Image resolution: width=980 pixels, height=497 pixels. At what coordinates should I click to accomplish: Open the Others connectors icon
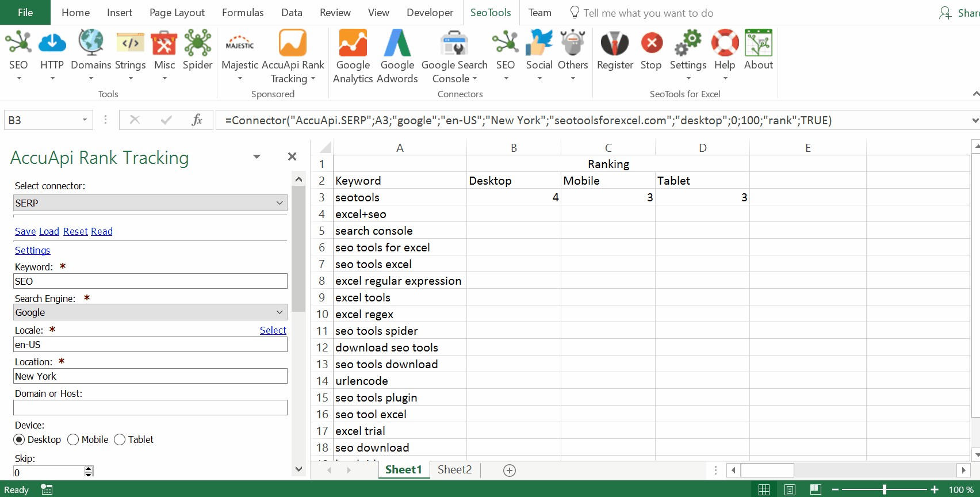click(x=573, y=43)
